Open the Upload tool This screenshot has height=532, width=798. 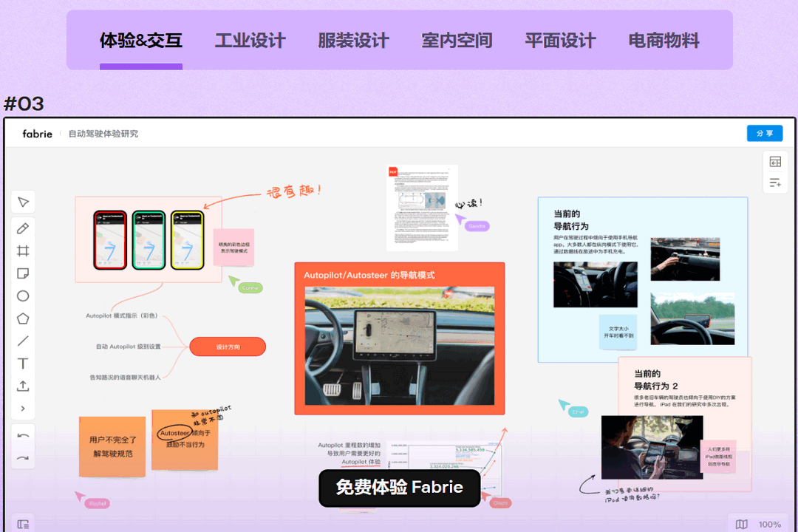[23, 386]
